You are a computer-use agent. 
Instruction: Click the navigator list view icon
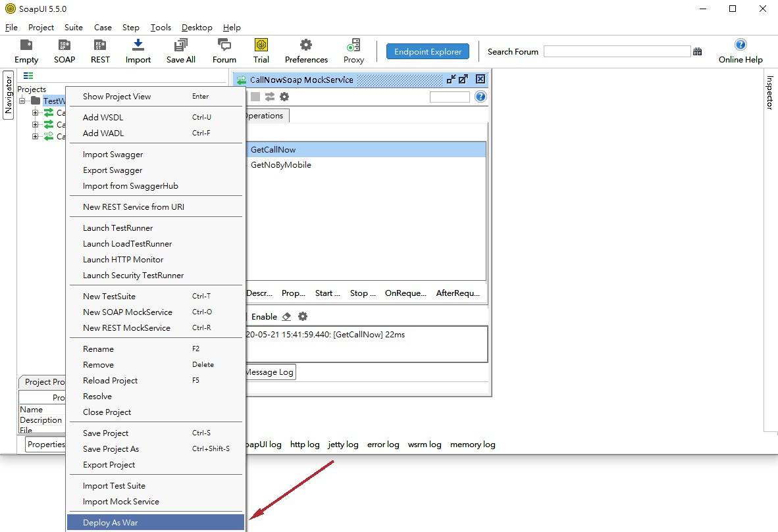28,76
